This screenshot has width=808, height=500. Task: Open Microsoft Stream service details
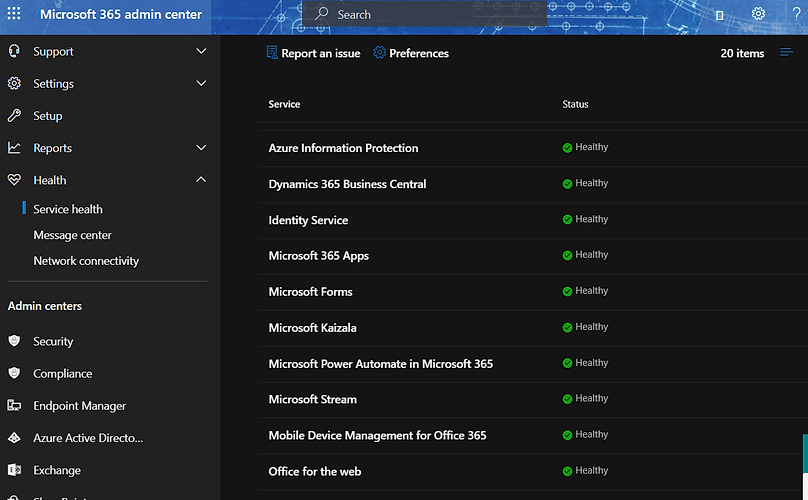[312, 399]
